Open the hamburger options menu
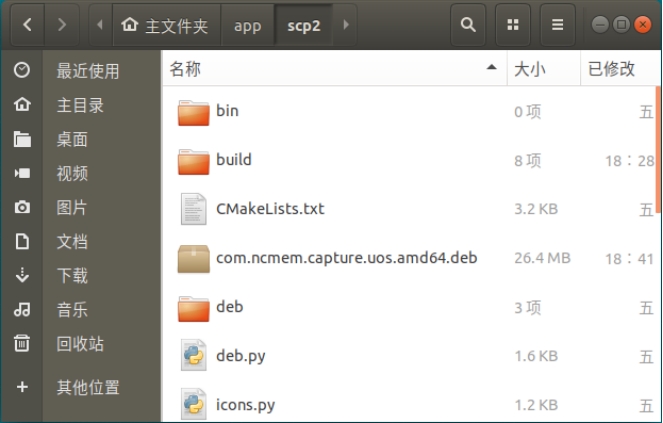 (558, 25)
